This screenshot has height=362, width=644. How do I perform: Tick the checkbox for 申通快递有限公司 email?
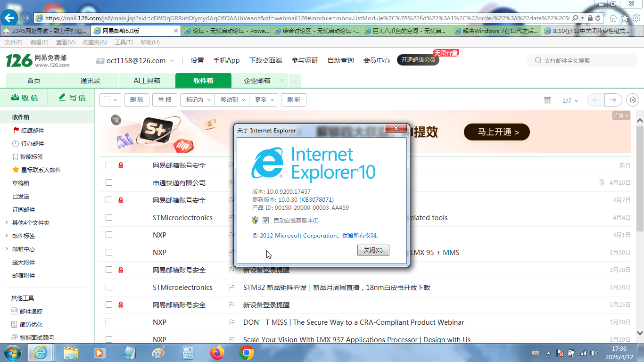pyautogui.click(x=109, y=182)
